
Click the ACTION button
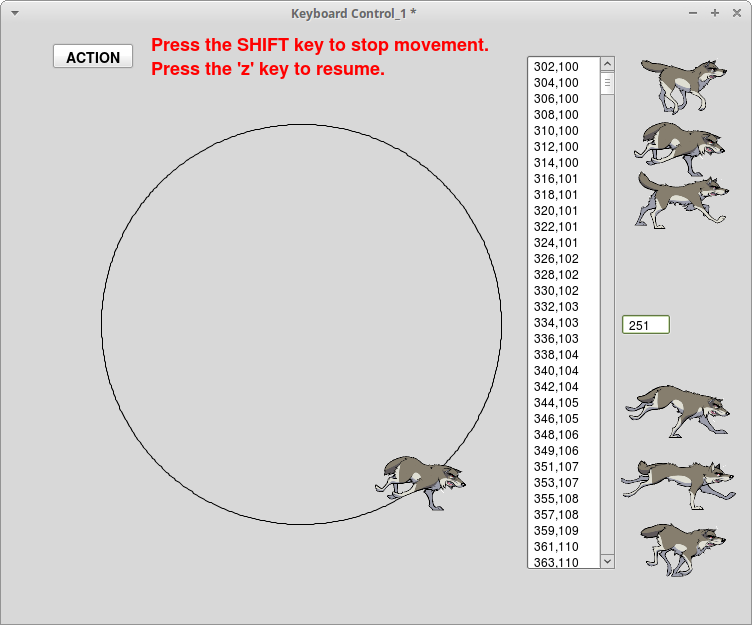[x=93, y=57]
